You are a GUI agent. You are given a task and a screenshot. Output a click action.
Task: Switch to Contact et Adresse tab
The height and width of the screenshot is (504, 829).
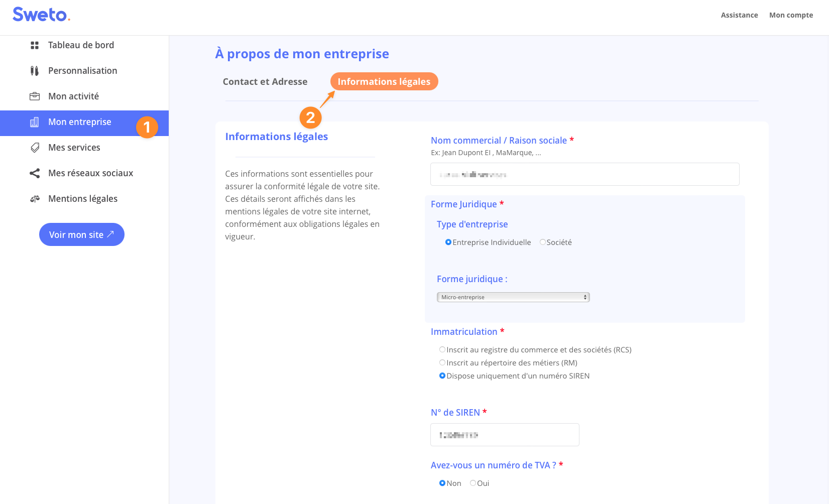[265, 82]
